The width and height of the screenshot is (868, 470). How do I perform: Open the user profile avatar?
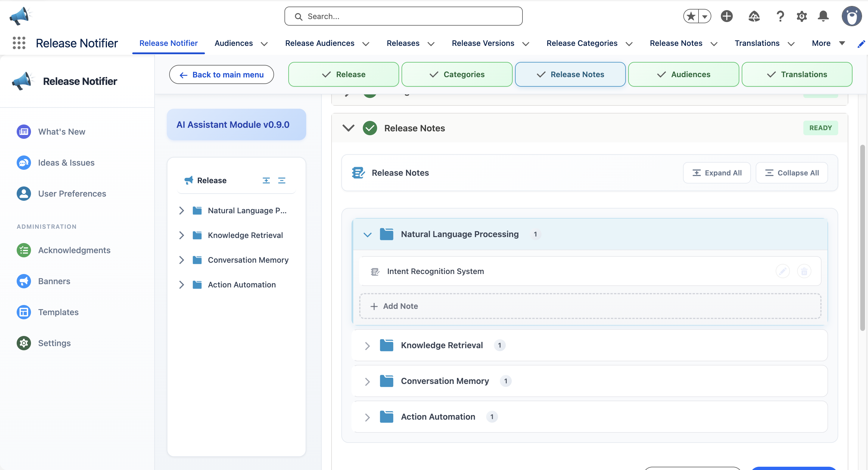click(x=852, y=16)
